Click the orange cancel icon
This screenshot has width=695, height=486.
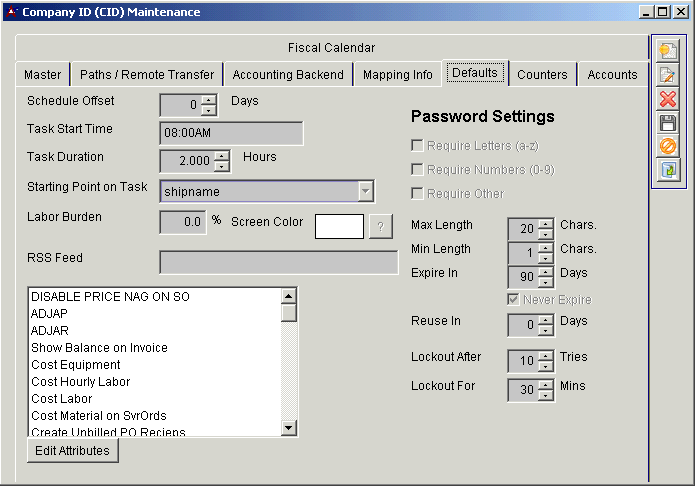click(667, 146)
